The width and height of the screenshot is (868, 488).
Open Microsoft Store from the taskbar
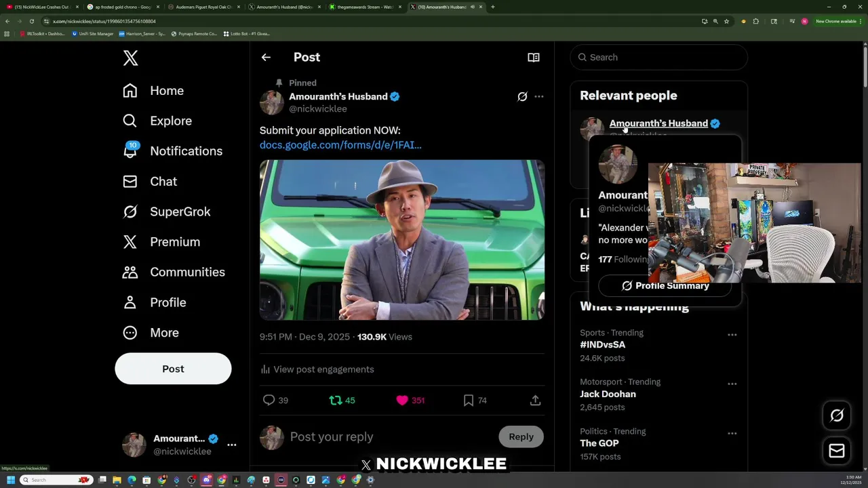point(146,480)
